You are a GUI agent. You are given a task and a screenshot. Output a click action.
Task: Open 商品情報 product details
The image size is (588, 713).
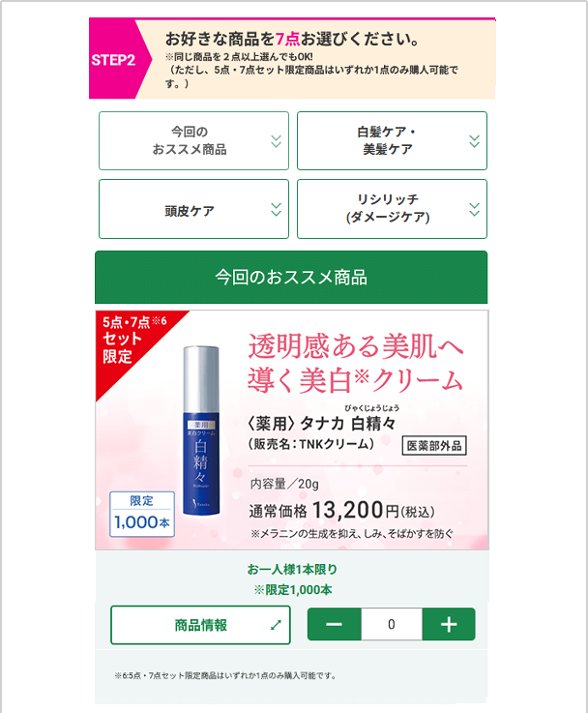(x=200, y=625)
